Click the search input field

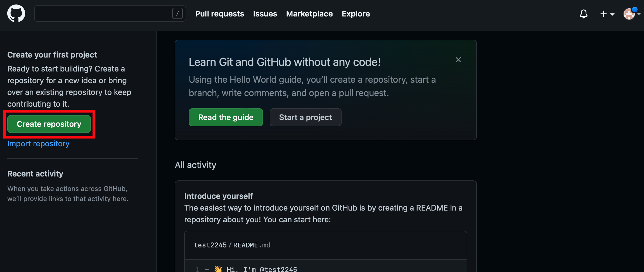[x=110, y=13]
